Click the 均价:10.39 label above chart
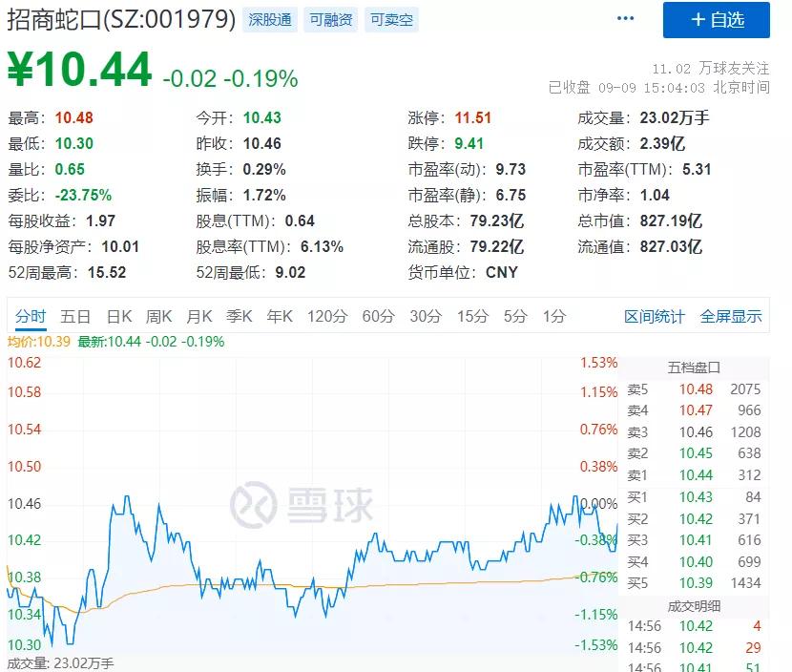Image resolution: width=792 pixels, height=672 pixels. [x=39, y=342]
